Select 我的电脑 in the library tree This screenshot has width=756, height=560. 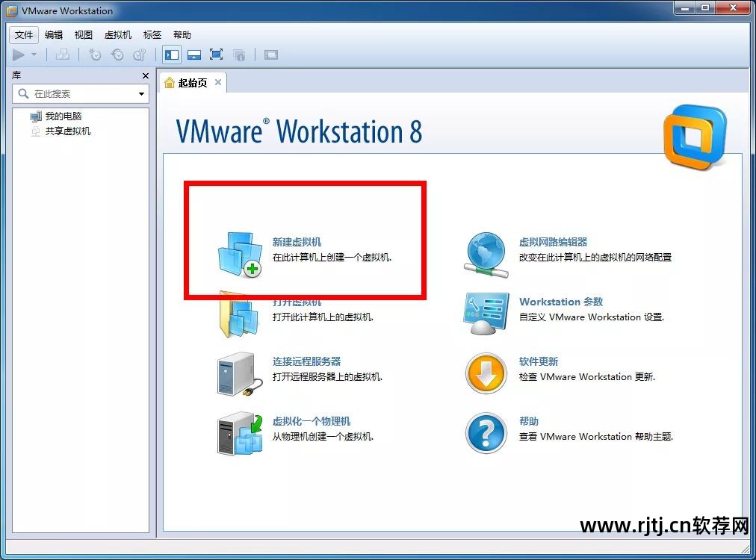[x=63, y=116]
